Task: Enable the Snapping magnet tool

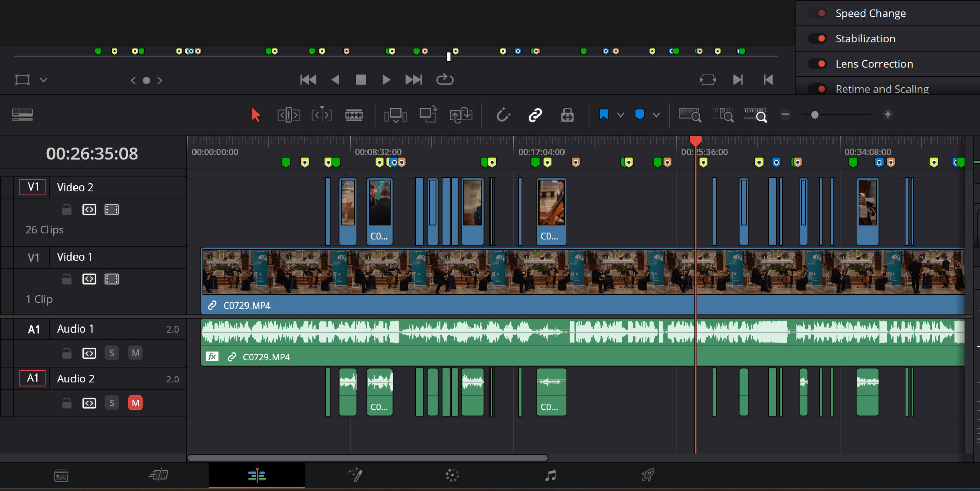Action: coord(504,114)
